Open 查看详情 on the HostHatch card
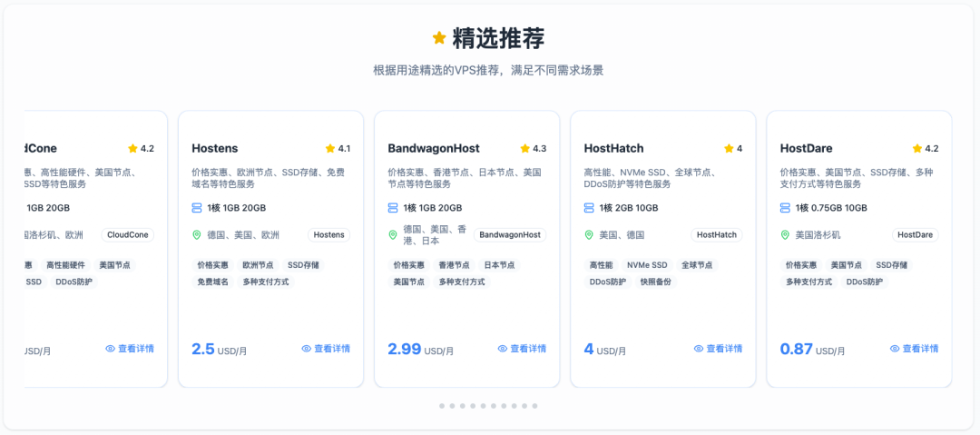Screen dimensions: 980x435 coord(718,349)
